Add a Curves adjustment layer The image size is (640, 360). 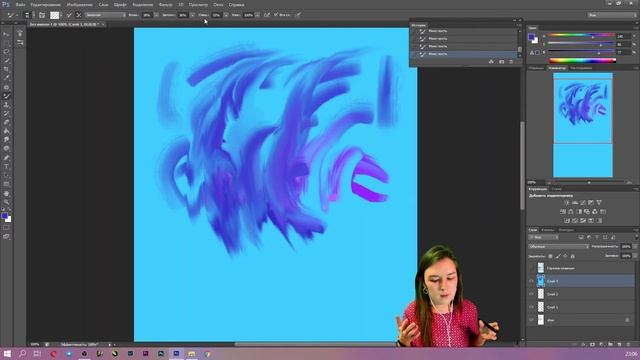coord(583,202)
